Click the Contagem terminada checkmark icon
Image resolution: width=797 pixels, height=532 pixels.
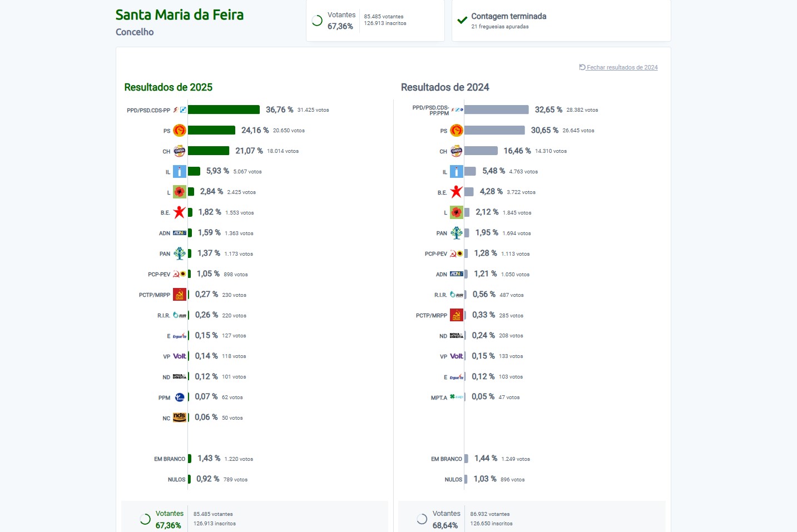pos(462,21)
